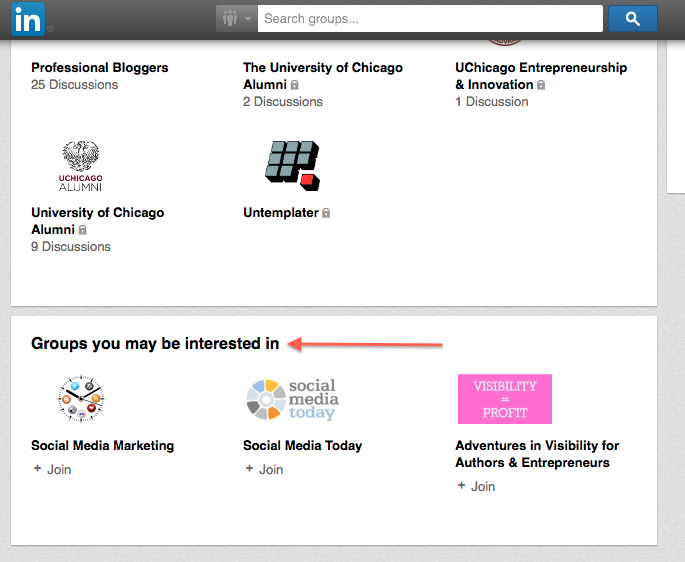Open the Professional Bloggers group

[x=100, y=68]
